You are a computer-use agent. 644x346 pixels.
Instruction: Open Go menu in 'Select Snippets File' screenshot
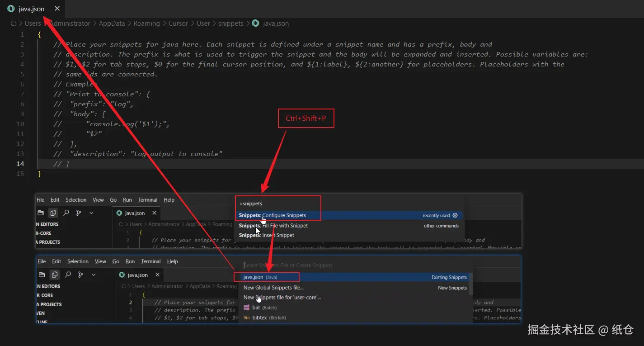point(116,261)
